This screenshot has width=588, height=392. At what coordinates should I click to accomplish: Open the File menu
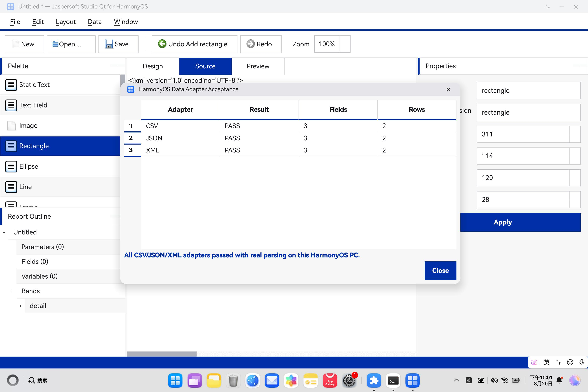tap(15, 22)
